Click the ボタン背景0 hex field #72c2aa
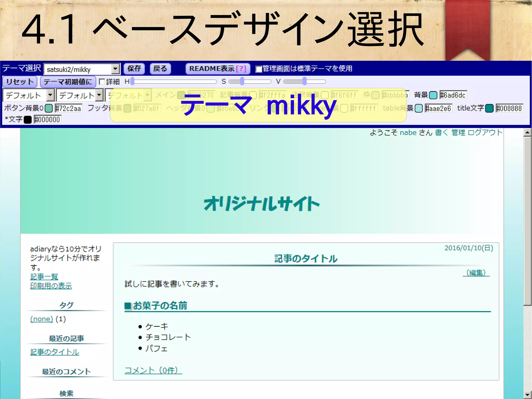This screenshot has height=399, width=532. click(68, 108)
